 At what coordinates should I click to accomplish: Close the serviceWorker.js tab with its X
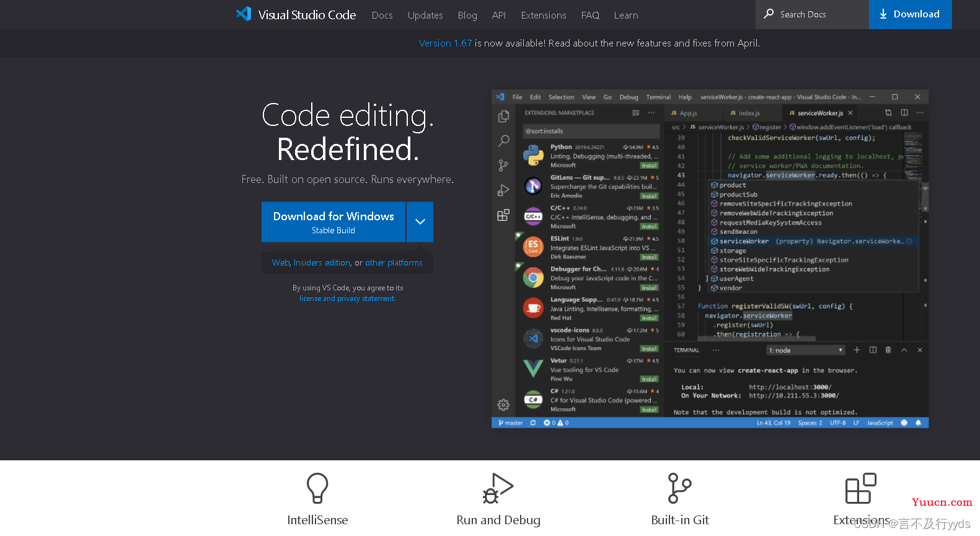[850, 113]
